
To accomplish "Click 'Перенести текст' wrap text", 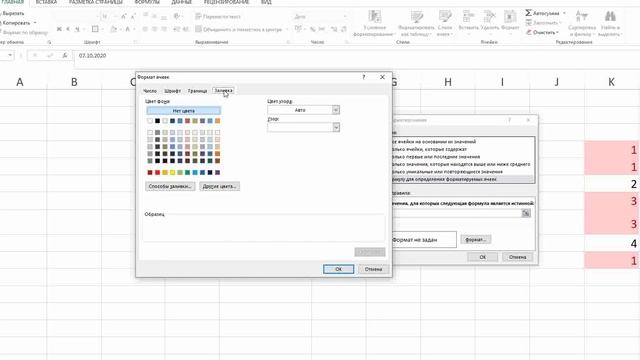I will coord(218,16).
